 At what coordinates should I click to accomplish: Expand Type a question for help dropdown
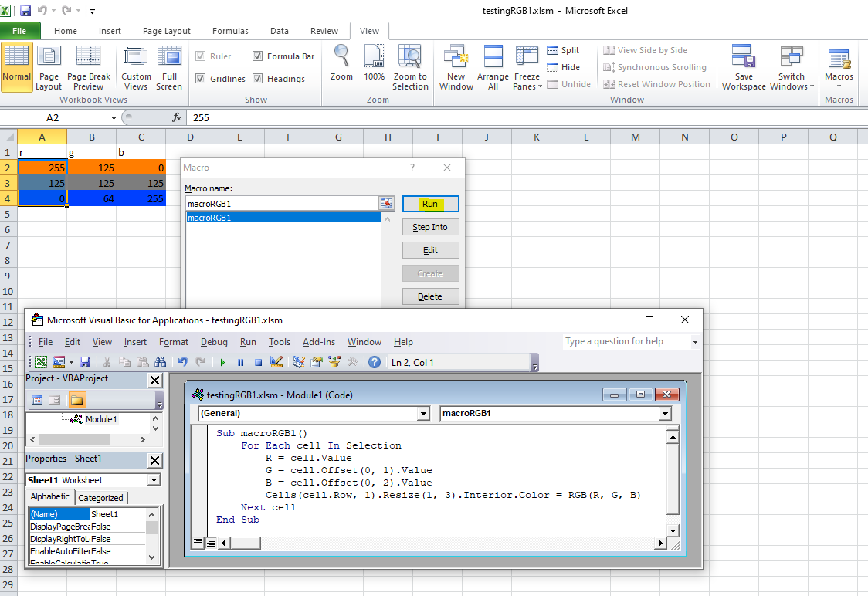click(695, 342)
